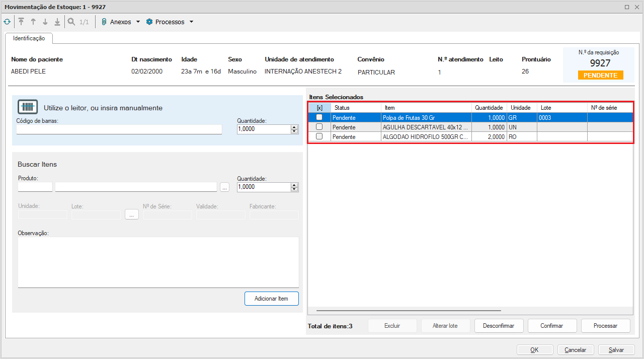Sort by Status column header
The image size is (644, 359).
tap(356, 108)
